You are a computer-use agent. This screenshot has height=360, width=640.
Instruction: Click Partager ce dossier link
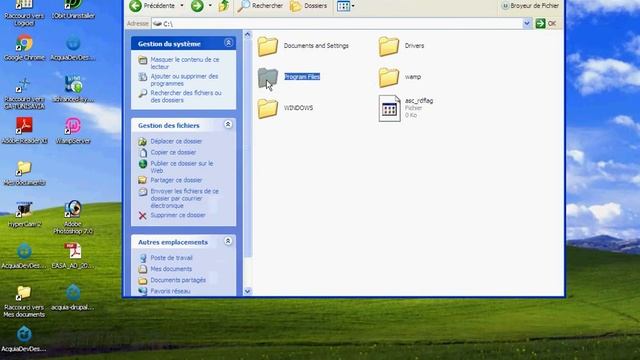(x=176, y=180)
